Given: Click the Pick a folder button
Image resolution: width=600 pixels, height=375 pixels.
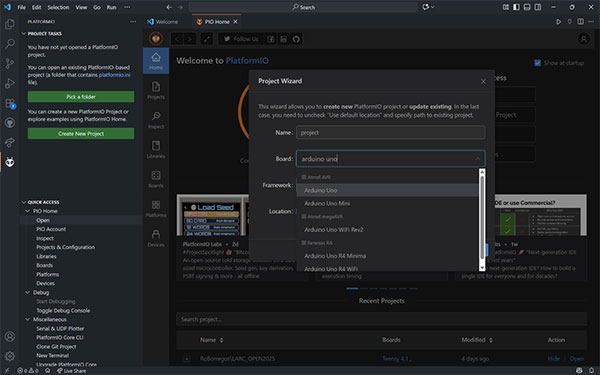Looking at the screenshot, I should tap(81, 97).
